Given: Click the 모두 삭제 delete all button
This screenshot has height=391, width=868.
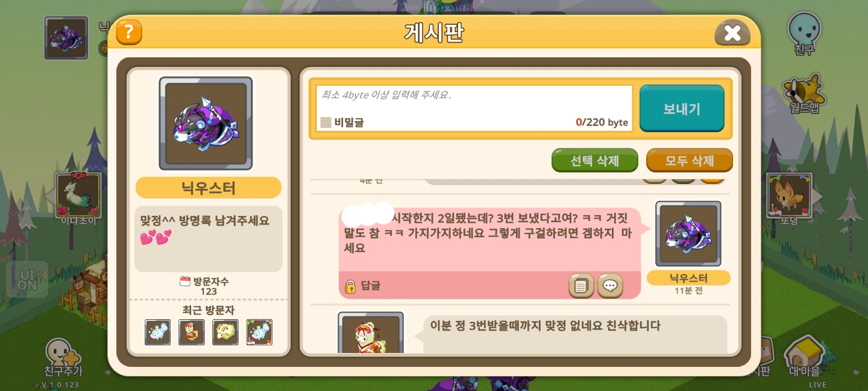Looking at the screenshot, I should 690,161.
